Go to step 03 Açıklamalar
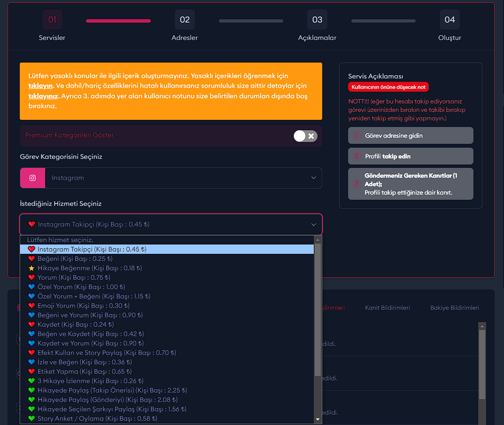This screenshot has height=425, width=504. coord(317,25)
